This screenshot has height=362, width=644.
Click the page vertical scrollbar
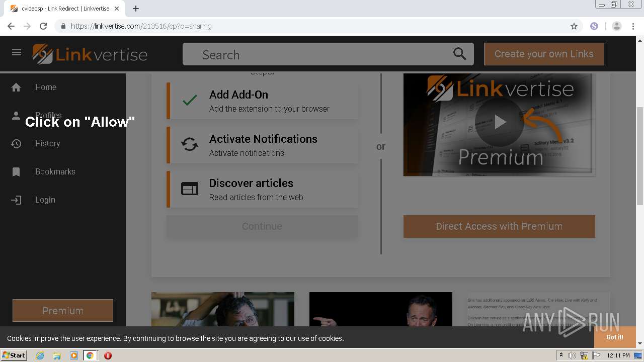(x=640, y=156)
